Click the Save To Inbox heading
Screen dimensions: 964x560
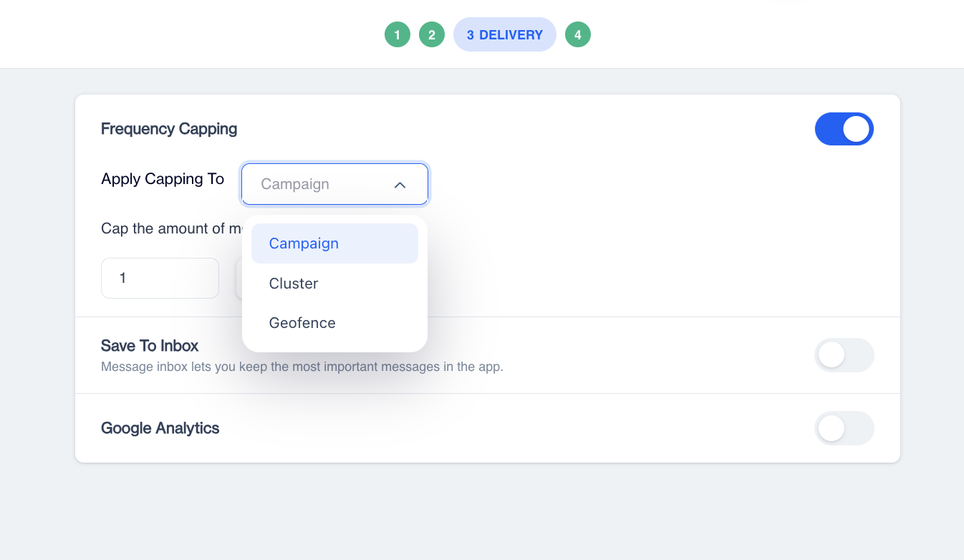(x=150, y=346)
